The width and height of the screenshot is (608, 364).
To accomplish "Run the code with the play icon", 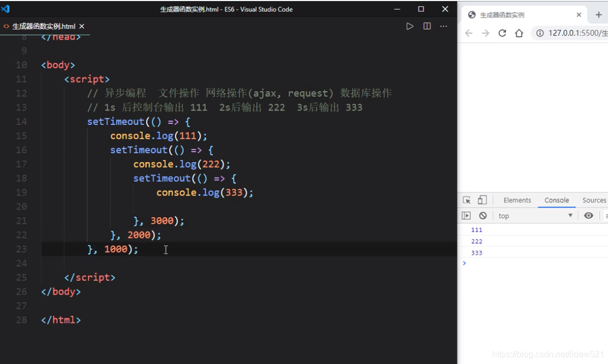I will 409,26.
